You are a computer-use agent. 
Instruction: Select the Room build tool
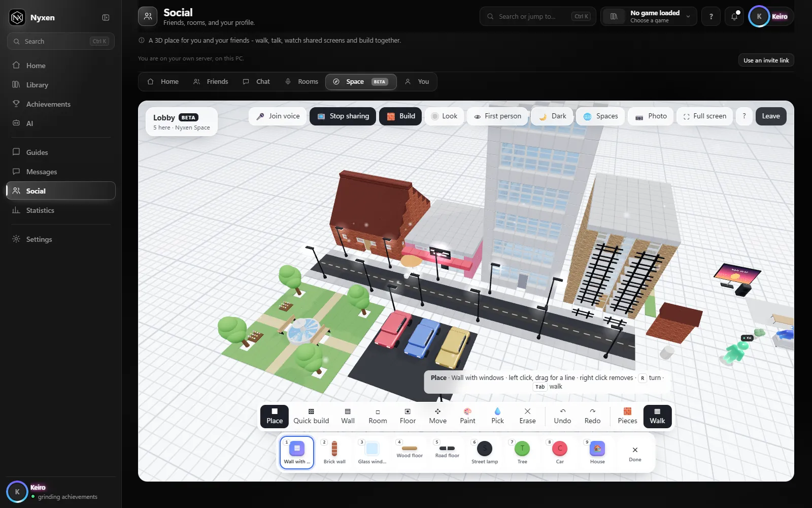[x=378, y=417]
